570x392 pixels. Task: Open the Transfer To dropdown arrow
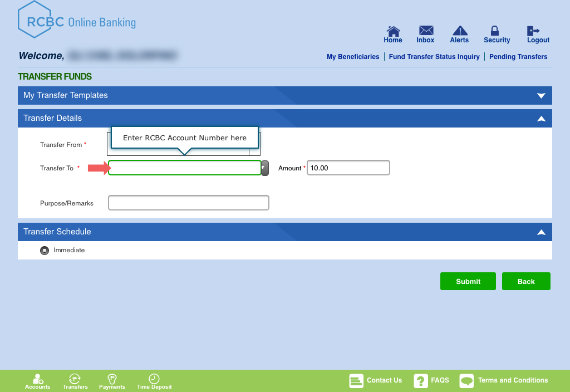(265, 168)
